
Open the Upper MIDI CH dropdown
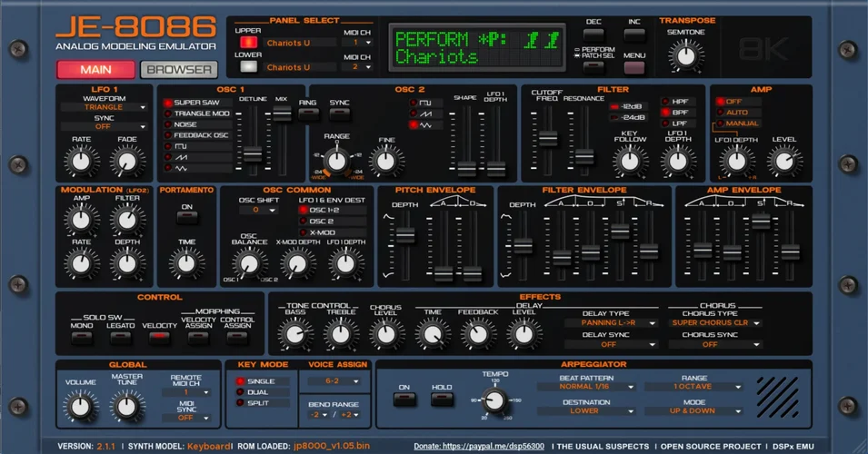[x=357, y=43]
